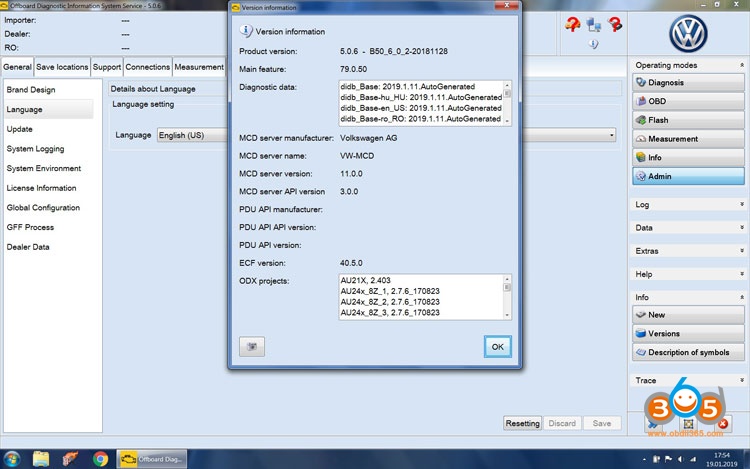Close the Version information dialog
The image size is (750, 469).
507,6
